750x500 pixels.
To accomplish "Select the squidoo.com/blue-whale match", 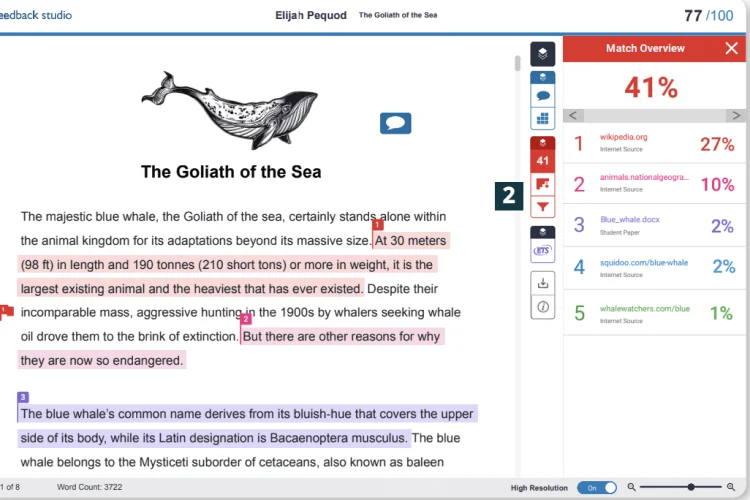I will pos(654,268).
